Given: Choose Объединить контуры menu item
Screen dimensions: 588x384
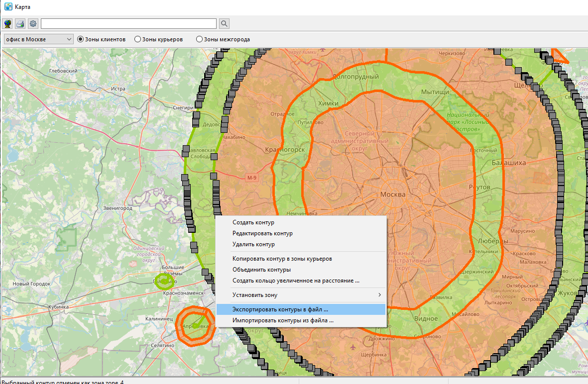Looking at the screenshot, I should pyautogui.click(x=261, y=270).
